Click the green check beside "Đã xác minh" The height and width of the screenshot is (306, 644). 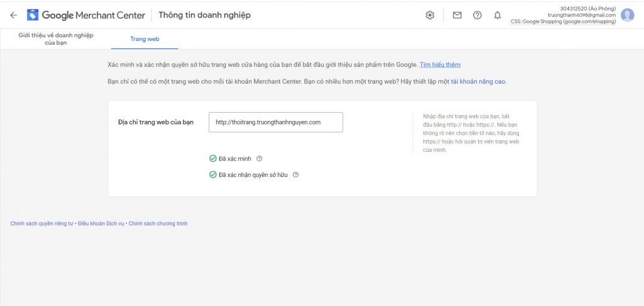pyautogui.click(x=213, y=159)
